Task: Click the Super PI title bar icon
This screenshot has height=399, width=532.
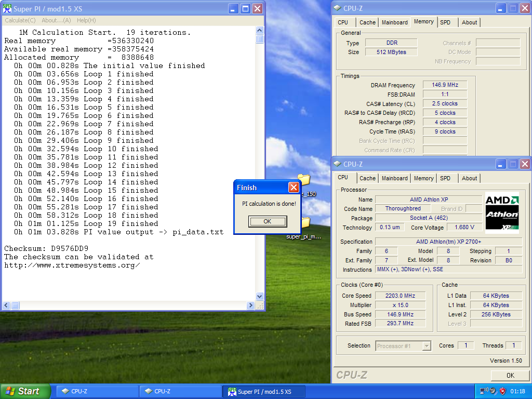Action: [x=7, y=9]
